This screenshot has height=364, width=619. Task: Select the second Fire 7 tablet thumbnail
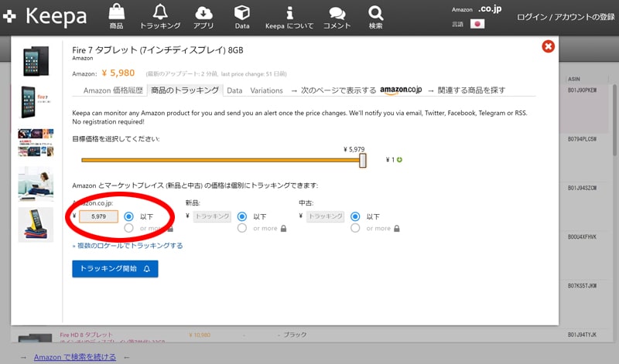[36, 102]
